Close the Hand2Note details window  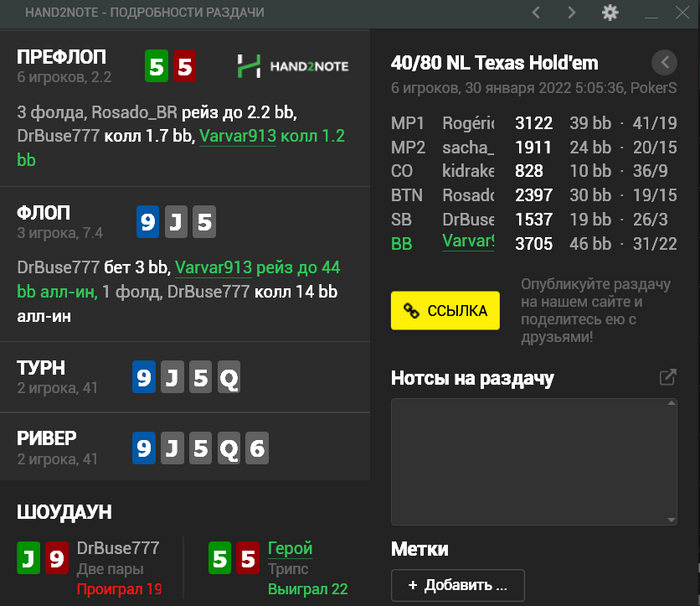click(682, 13)
